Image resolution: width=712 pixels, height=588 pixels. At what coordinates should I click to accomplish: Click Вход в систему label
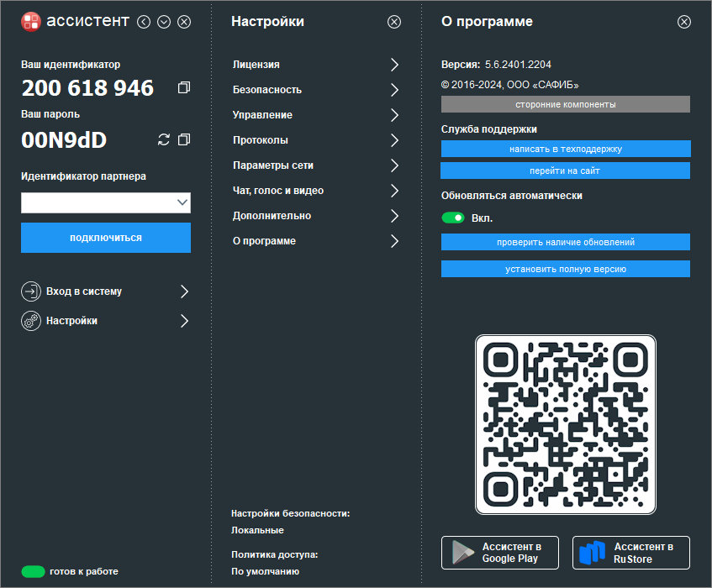coord(84,291)
